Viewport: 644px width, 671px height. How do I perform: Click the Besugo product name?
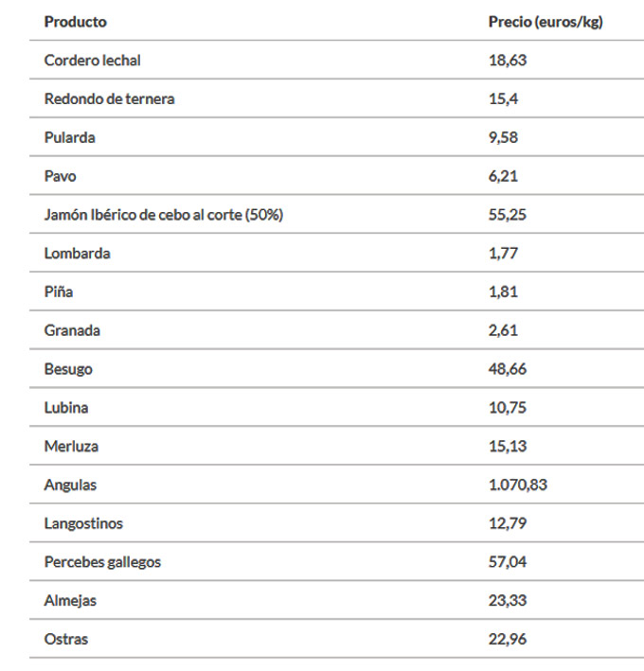[x=68, y=369]
